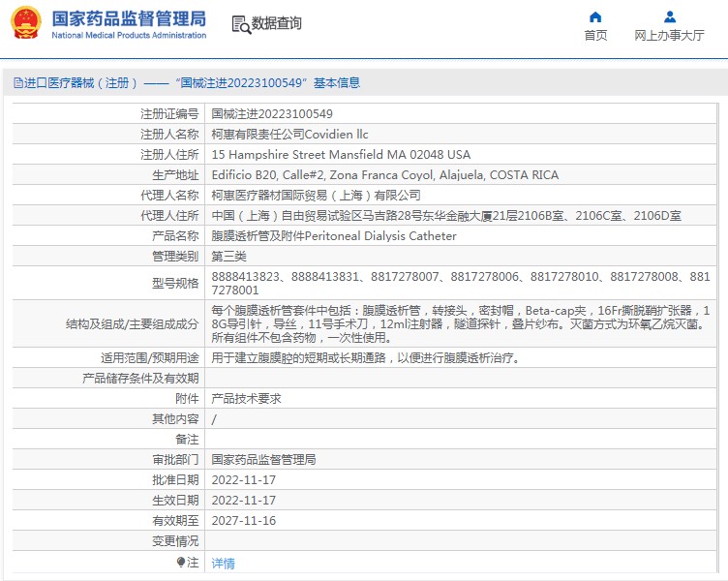Select the 批准日期 value 2022-11-17

pos(244,480)
